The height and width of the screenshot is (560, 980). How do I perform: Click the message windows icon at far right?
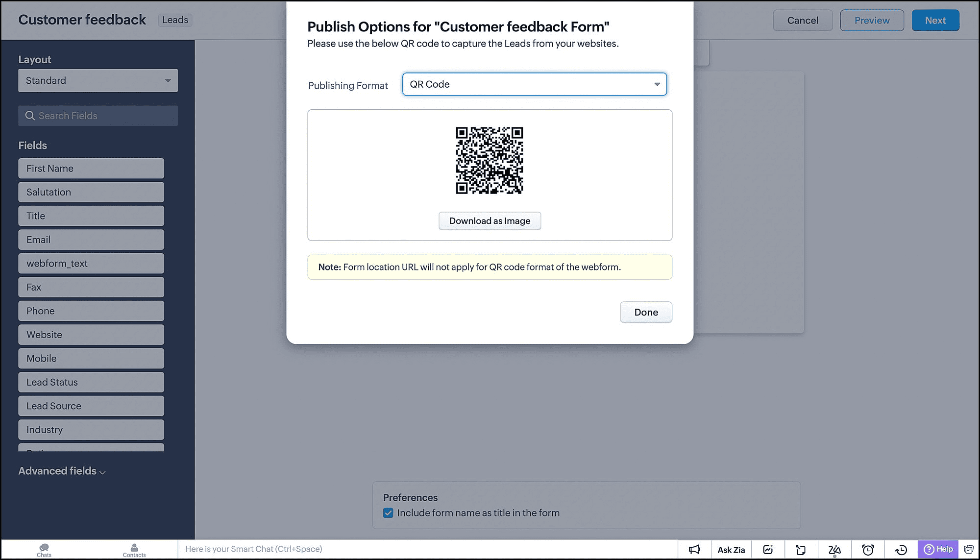pos(969,549)
